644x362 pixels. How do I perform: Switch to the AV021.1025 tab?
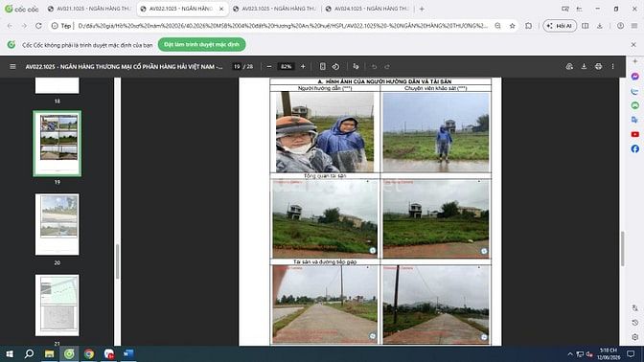(x=89, y=9)
